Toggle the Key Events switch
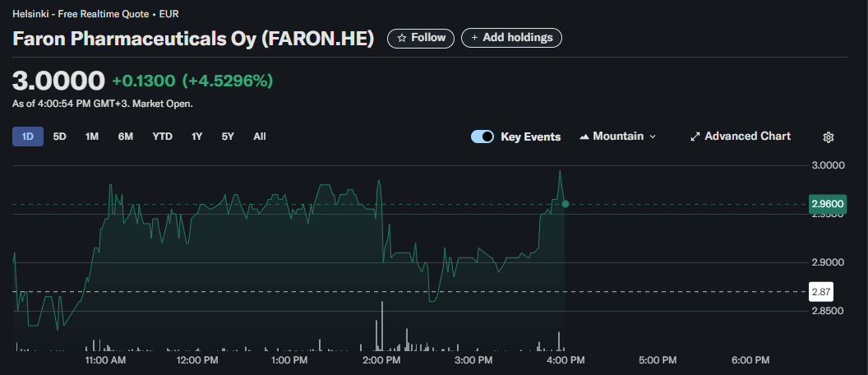The width and height of the screenshot is (868, 375). [x=482, y=137]
